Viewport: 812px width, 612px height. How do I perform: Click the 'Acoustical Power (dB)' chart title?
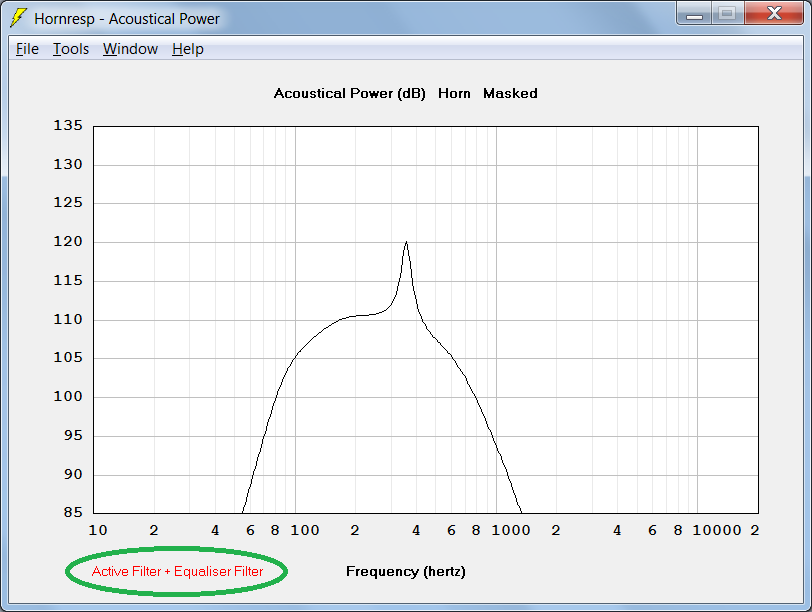(350, 94)
